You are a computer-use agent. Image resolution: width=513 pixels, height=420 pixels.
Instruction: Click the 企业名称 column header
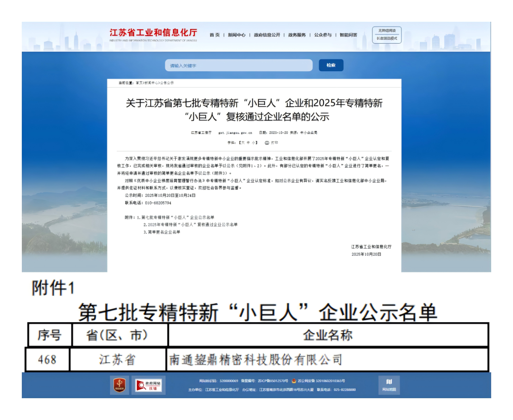[327, 335]
